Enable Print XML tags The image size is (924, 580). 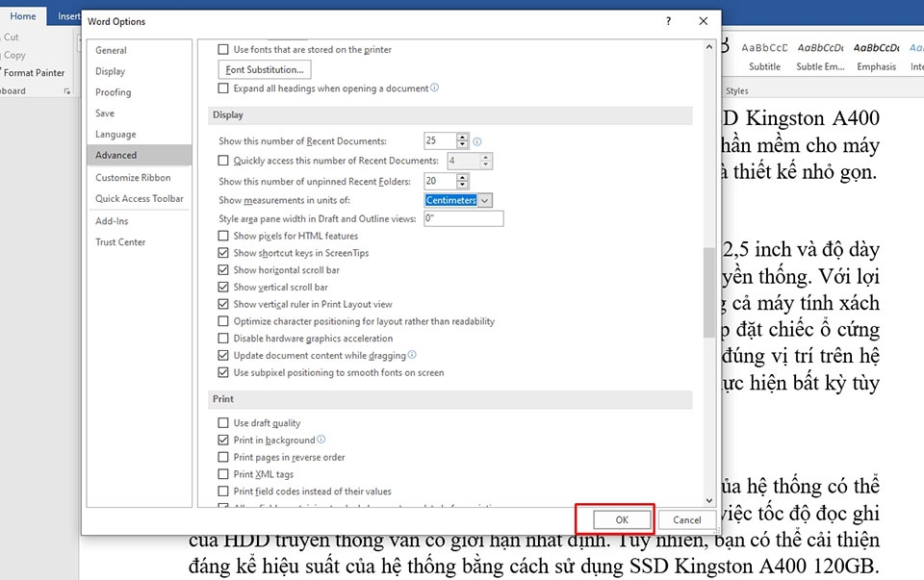tap(223, 474)
